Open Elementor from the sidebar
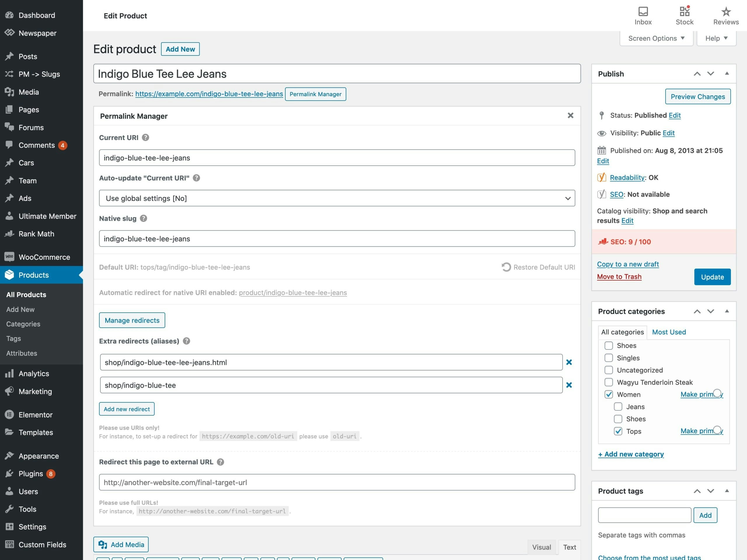Screen dimensions: 747x560 point(35,414)
